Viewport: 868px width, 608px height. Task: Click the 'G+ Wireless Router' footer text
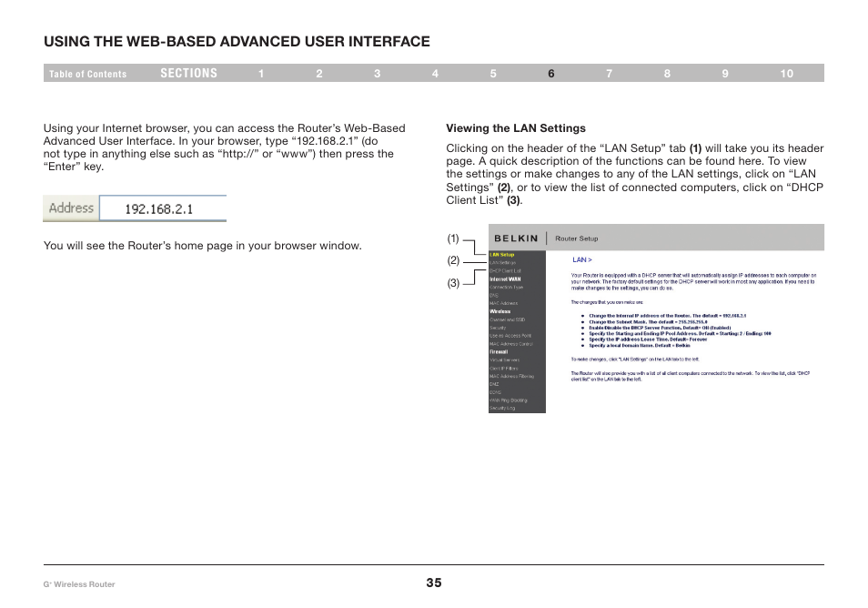click(79, 584)
